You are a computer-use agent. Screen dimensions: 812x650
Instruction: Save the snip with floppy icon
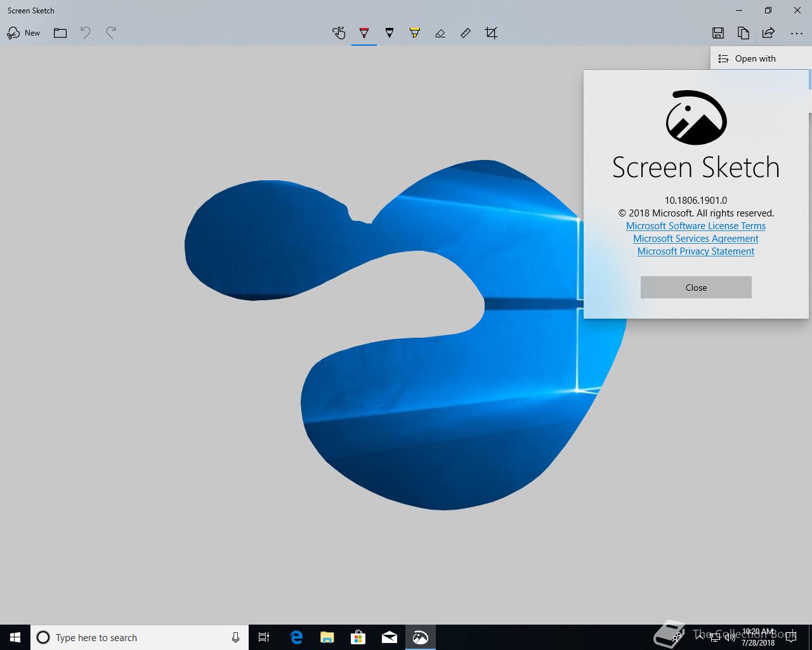718,33
